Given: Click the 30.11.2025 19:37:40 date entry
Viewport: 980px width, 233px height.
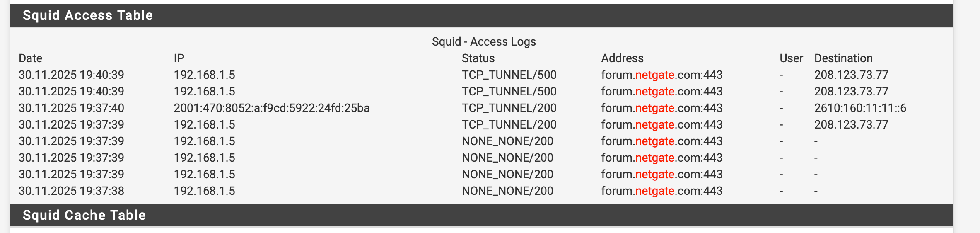Looking at the screenshot, I should pyautogui.click(x=71, y=108).
